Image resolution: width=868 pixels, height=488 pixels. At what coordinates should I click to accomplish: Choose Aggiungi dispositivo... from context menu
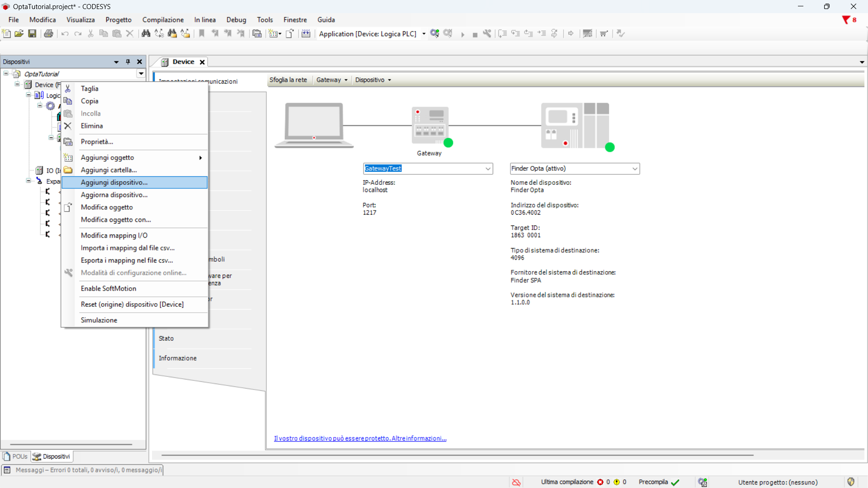point(114,183)
